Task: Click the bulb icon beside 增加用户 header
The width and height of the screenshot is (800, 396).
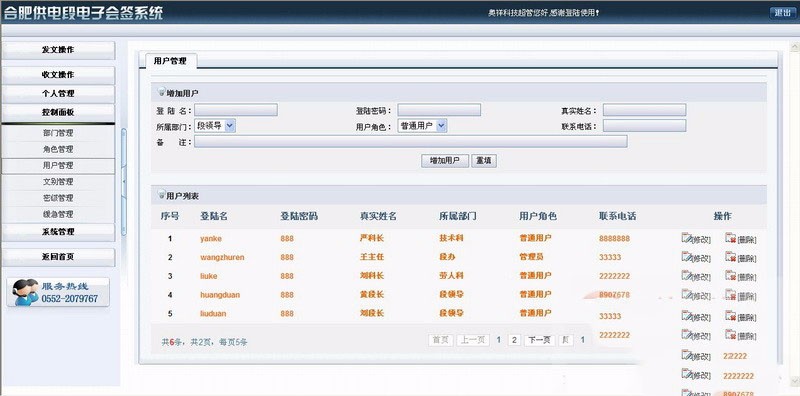Action: [x=161, y=92]
